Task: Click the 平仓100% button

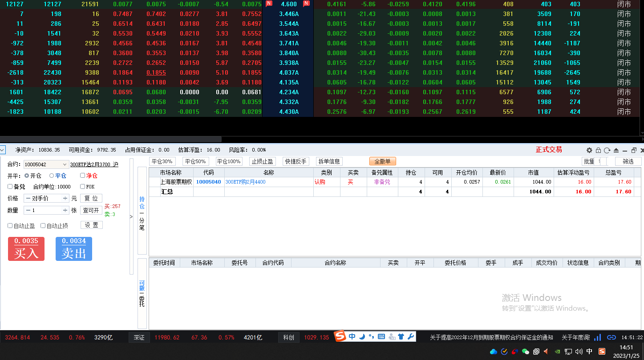Action: click(x=229, y=161)
